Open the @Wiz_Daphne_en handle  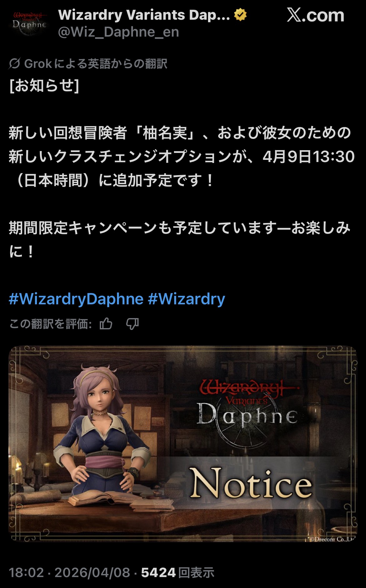coord(119,32)
